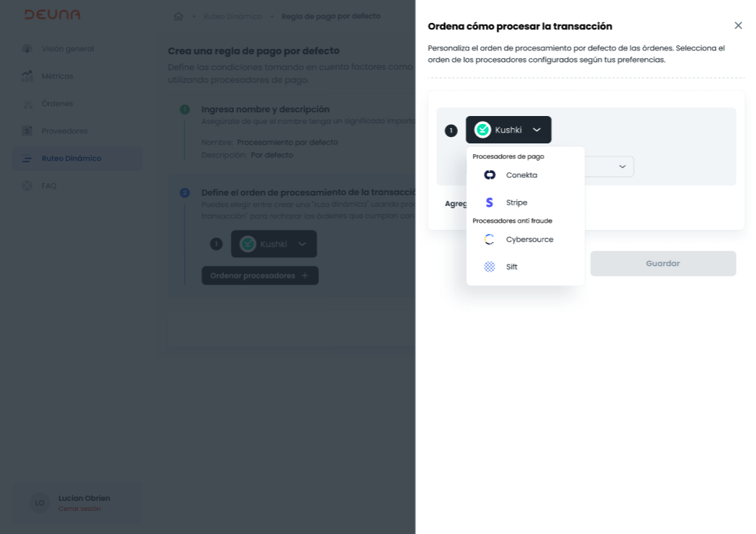
Task: Click Regla de pago por defecto breadcrumb
Action: (x=330, y=16)
